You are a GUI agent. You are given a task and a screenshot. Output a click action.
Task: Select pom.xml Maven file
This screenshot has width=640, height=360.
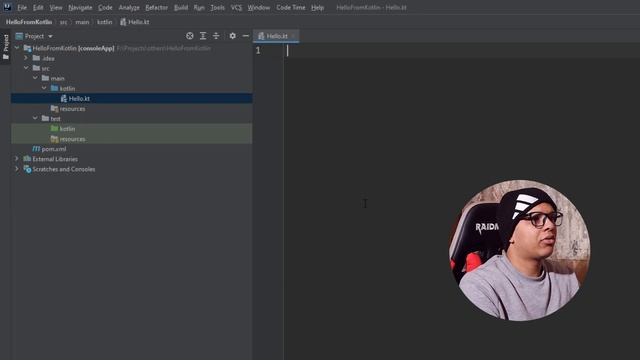(x=53, y=149)
